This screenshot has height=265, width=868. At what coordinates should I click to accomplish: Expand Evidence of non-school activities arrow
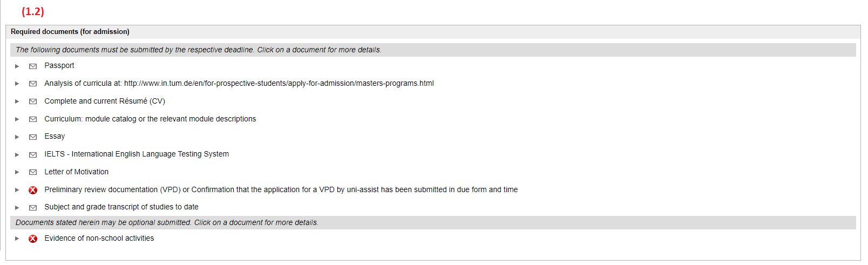(17, 239)
